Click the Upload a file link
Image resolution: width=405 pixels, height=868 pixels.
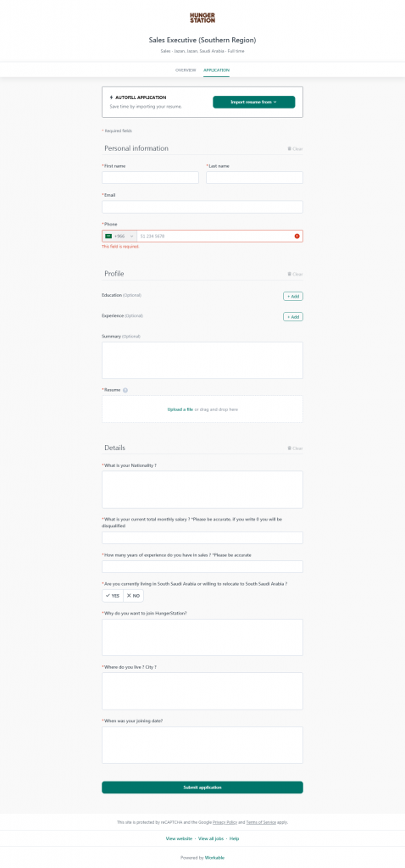(x=180, y=409)
